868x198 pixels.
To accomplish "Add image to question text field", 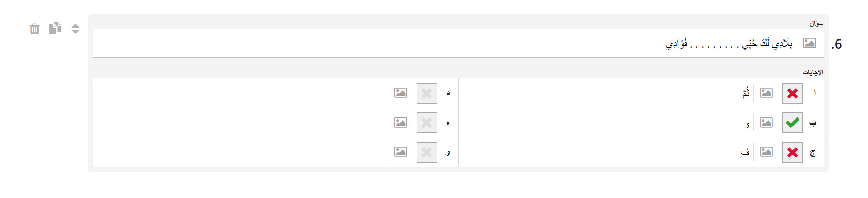I will tap(809, 43).
